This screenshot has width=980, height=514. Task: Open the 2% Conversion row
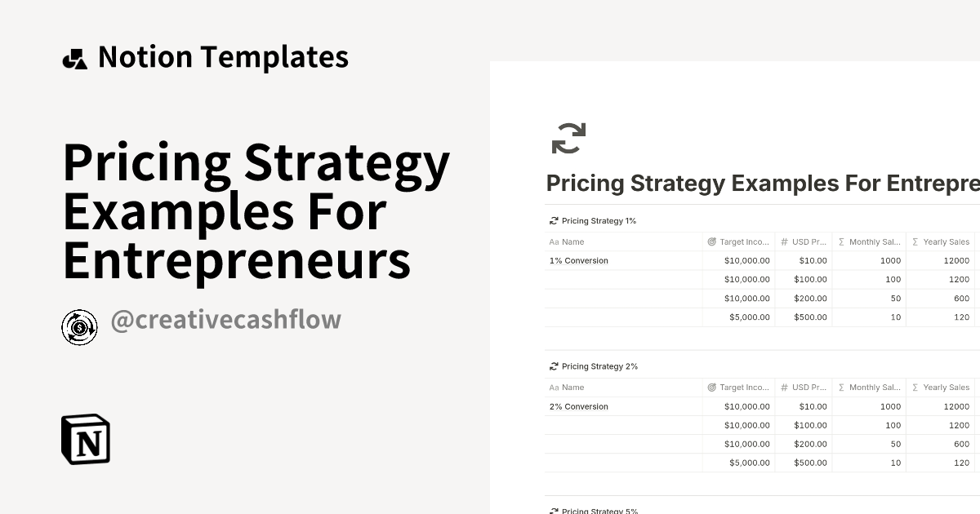(579, 407)
